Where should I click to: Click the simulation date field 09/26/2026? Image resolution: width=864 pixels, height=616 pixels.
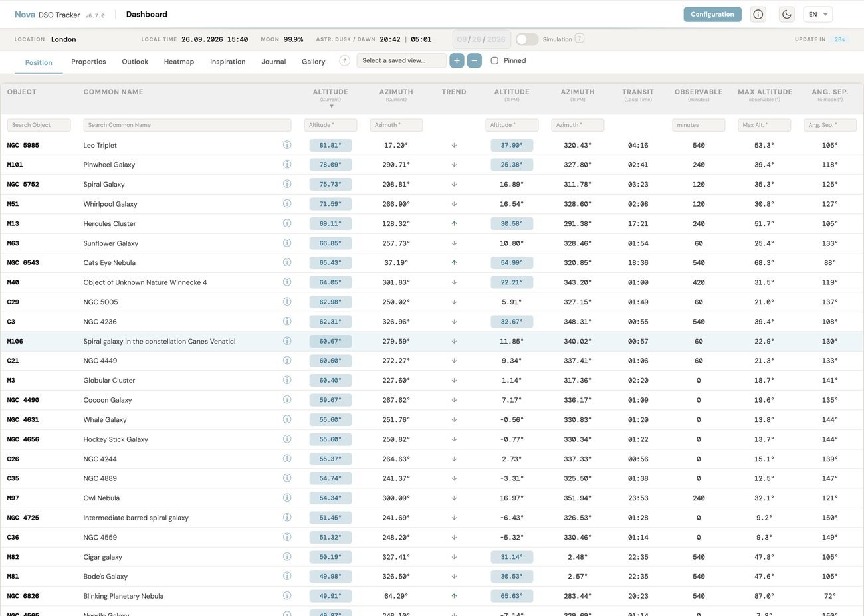point(481,39)
